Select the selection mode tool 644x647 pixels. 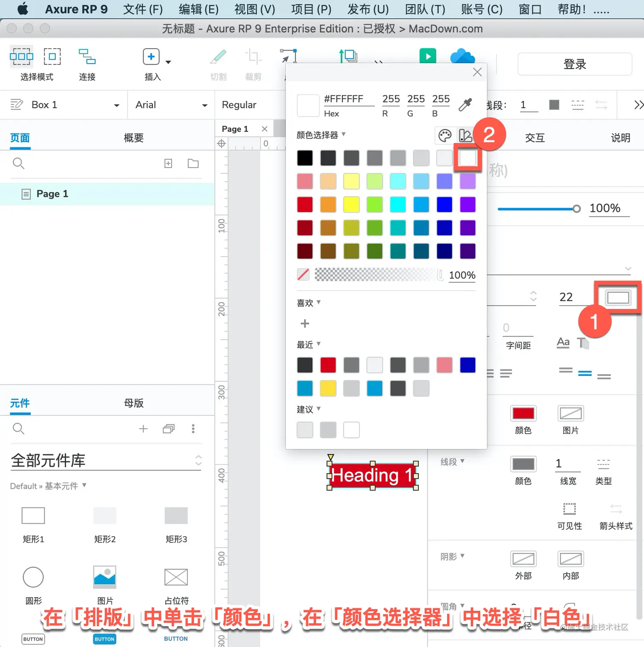22,57
